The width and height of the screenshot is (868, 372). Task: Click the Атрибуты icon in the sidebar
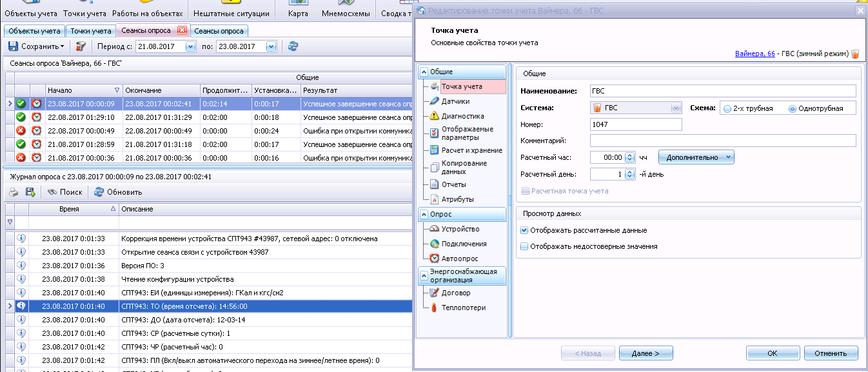click(435, 199)
